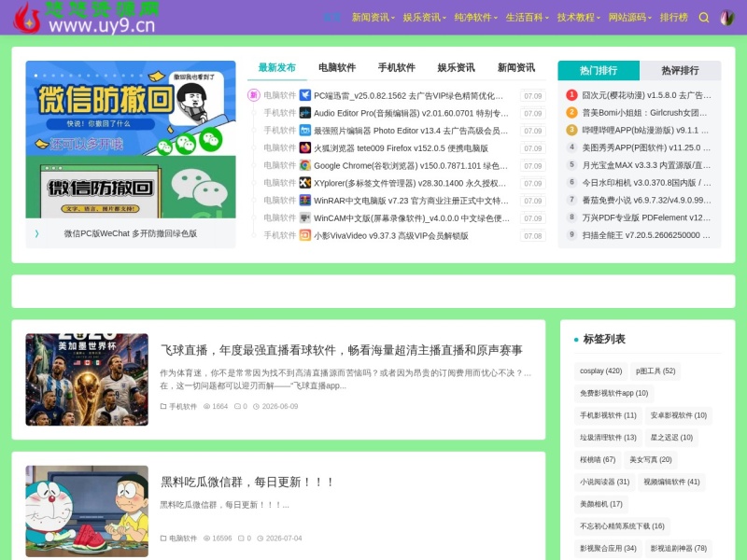Image resolution: width=747 pixels, height=560 pixels.
Task: Click rank 1 red badge in hot list
Action: (x=571, y=95)
